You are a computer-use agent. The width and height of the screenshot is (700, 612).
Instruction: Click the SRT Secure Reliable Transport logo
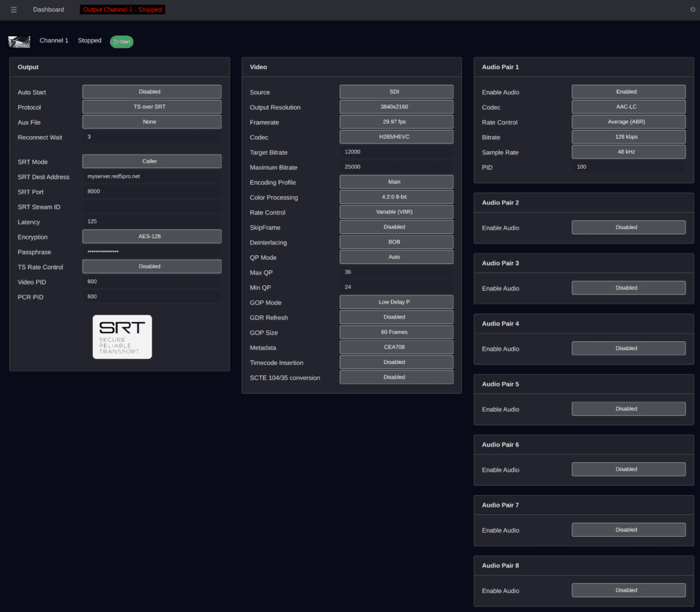coord(122,336)
